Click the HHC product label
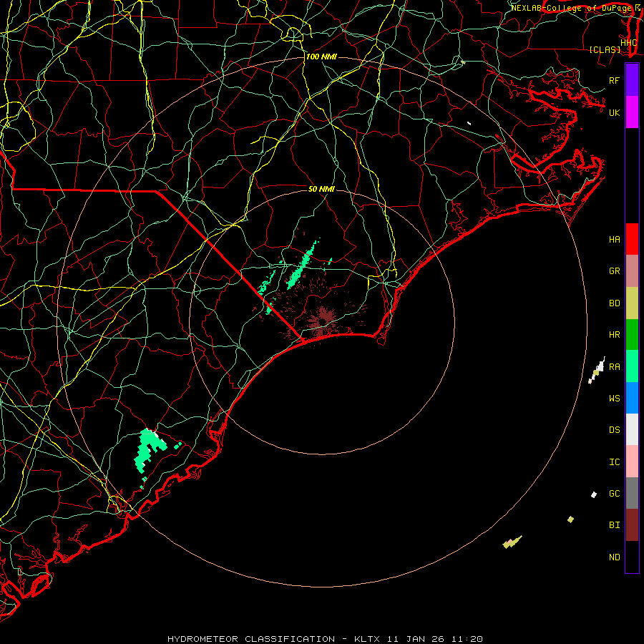The image size is (644, 644). tap(629, 43)
